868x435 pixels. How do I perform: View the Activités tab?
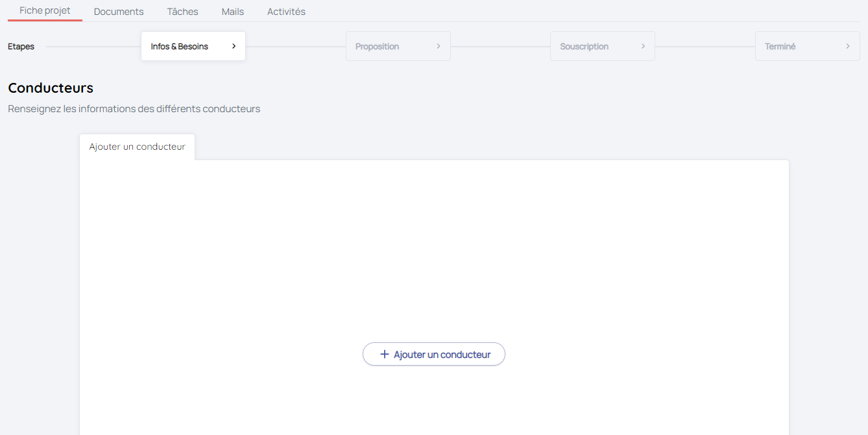pos(286,12)
